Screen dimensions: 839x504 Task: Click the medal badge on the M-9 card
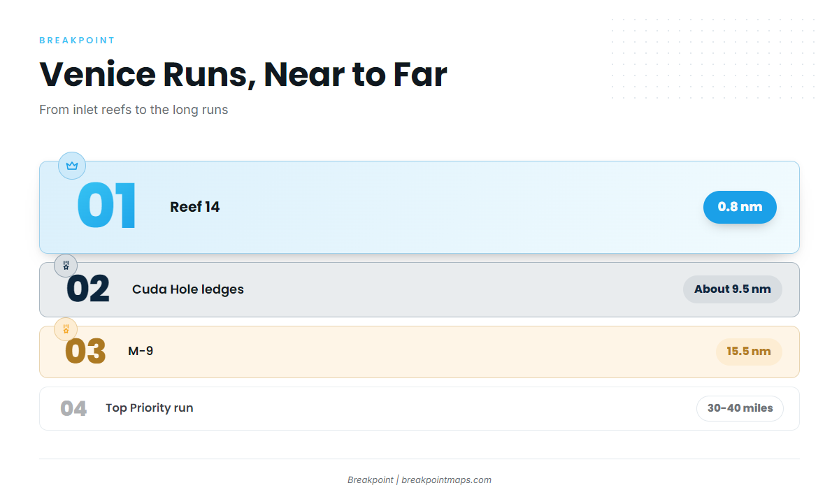point(66,329)
